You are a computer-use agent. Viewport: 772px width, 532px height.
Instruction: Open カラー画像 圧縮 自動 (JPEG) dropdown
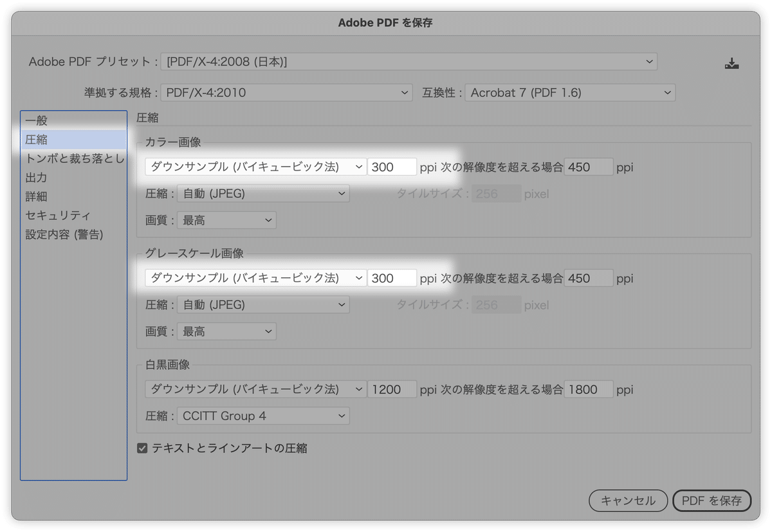pyautogui.click(x=263, y=194)
